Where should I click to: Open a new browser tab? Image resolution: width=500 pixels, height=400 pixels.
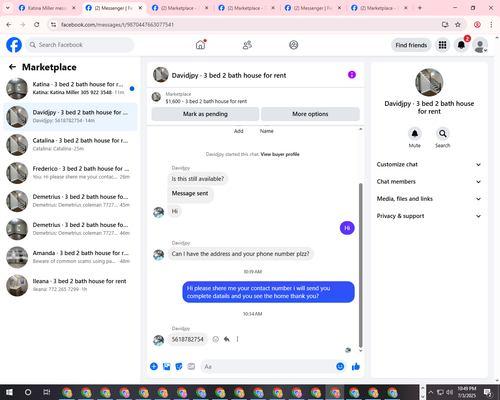420,8
